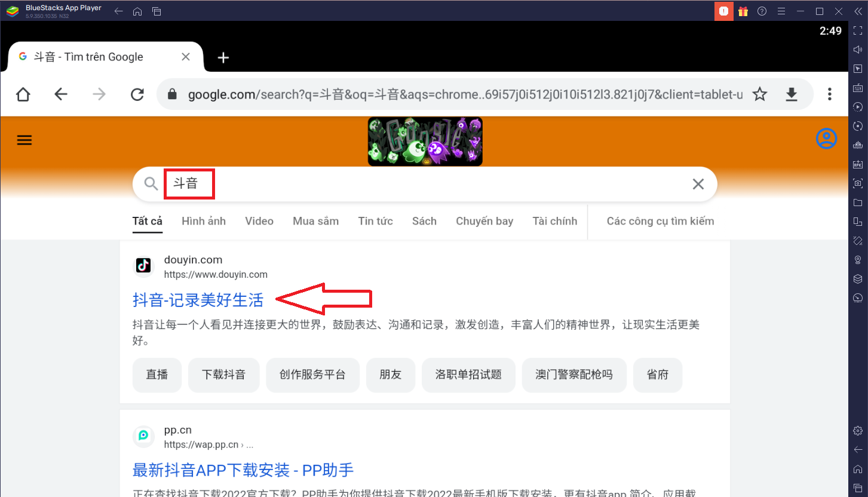The image size is (868, 497).
Task: Click the 澳门警察配枪吗 chip
Action: coord(574,375)
